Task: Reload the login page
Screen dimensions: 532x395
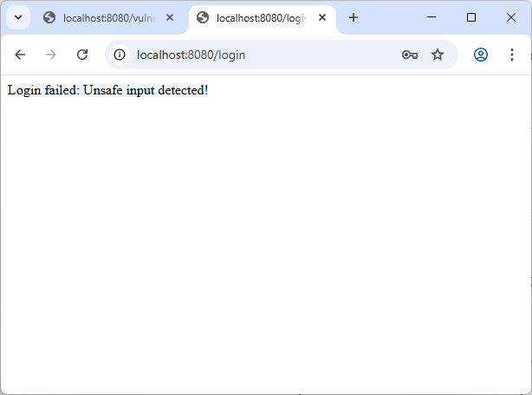Action: [x=82, y=55]
